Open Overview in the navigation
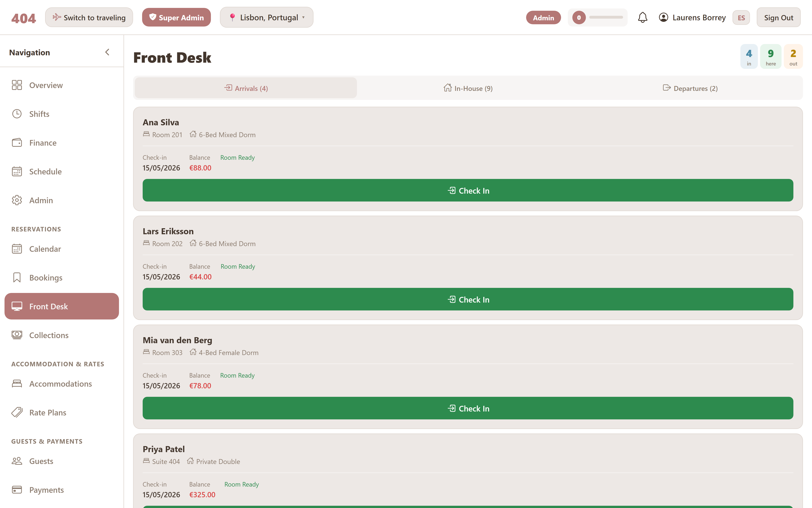This screenshot has width=812, height=508. [62, 85]
